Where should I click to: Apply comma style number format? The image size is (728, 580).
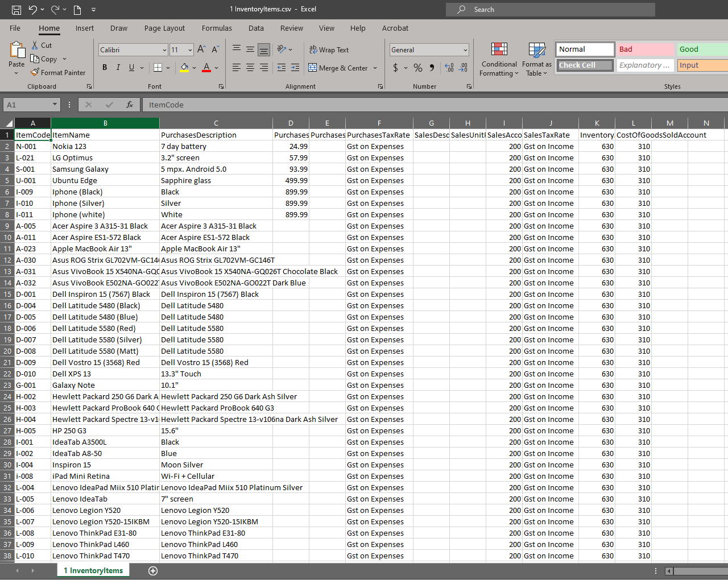[432, 68]
